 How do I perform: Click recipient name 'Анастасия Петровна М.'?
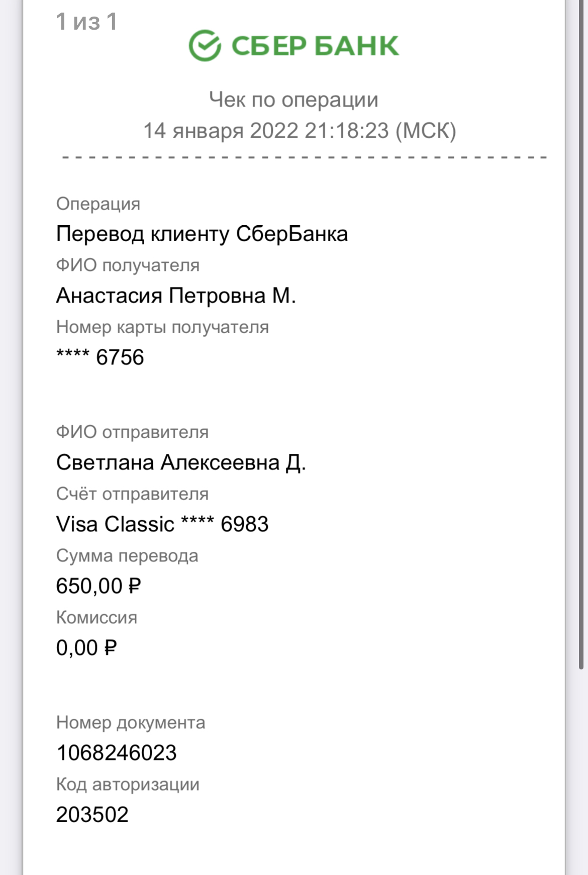tap(176, 296)
